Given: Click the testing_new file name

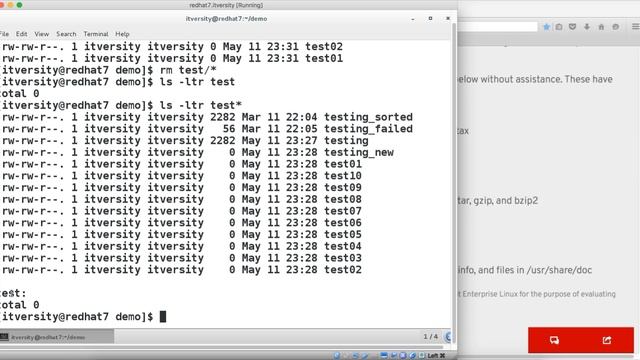Looking at the screenshot, I should click(359, 153).
